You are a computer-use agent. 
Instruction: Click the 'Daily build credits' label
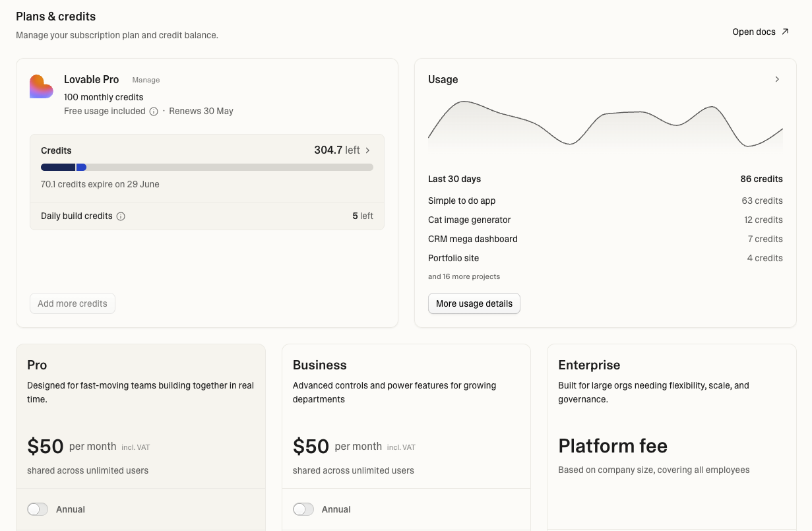click(77, 216)
